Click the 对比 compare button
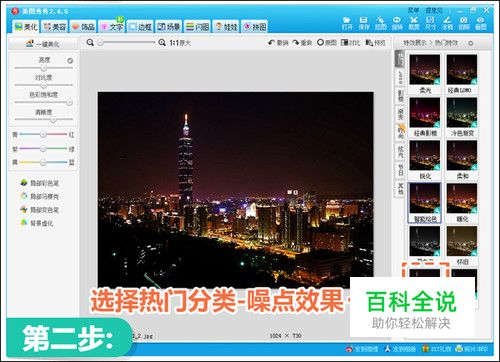This screenshot has width=500, height=362. pyautogui.click(x=351, y=43)
